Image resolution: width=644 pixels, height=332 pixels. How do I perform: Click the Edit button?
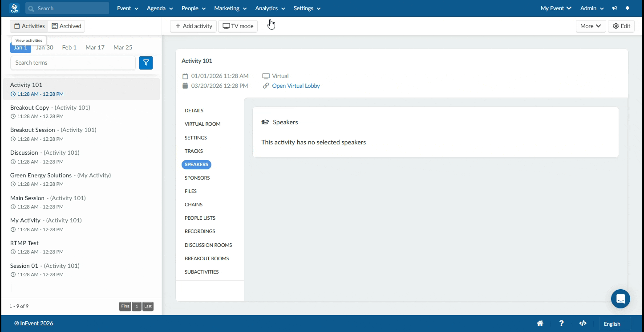(621, 26)
